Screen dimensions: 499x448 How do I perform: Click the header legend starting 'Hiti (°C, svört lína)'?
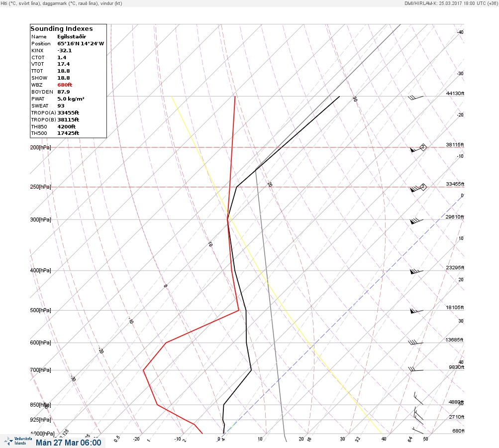(x=61, y=3)
